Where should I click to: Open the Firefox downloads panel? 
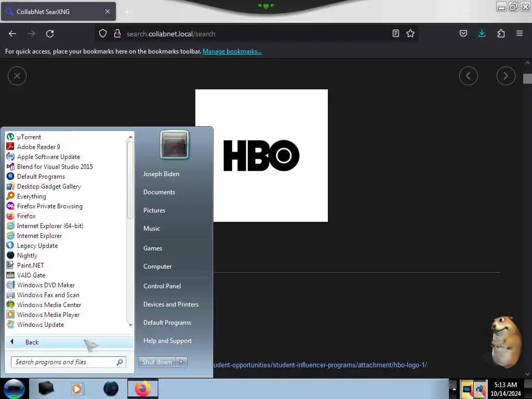482,33
